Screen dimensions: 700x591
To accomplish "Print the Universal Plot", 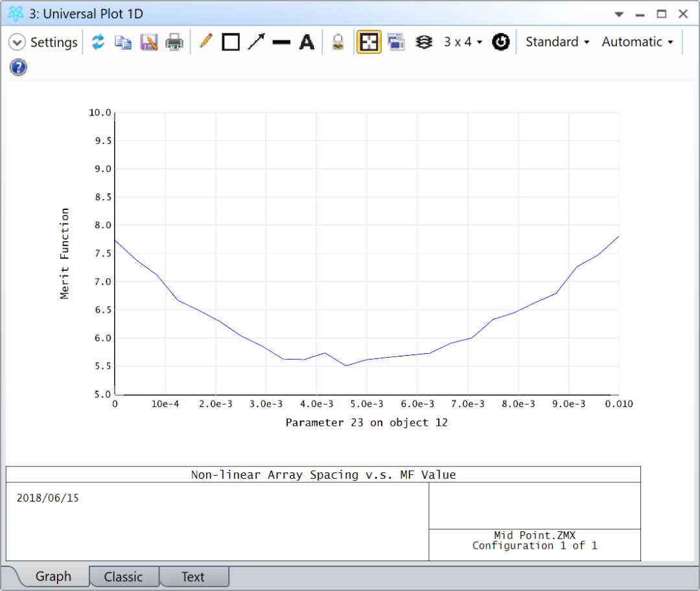I will click(174, 41).
